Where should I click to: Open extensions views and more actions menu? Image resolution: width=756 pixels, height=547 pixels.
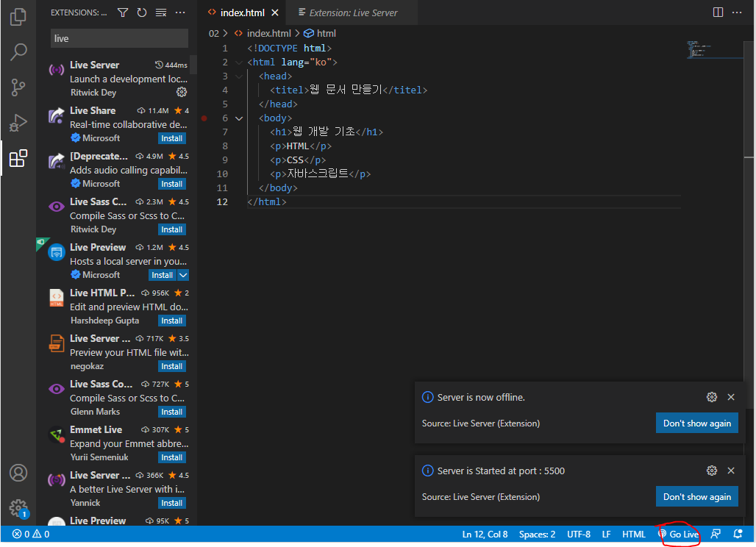click(x=180, y=12)
